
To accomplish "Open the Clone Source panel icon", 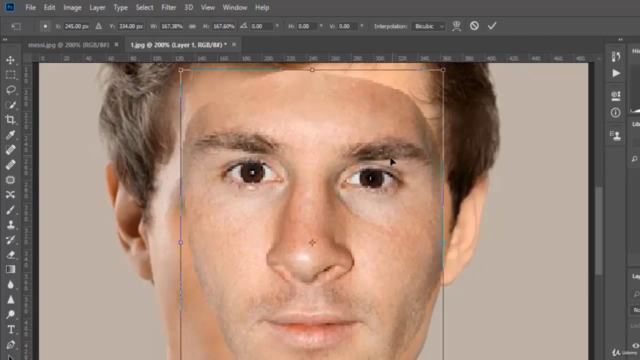I will click(616, 136).
